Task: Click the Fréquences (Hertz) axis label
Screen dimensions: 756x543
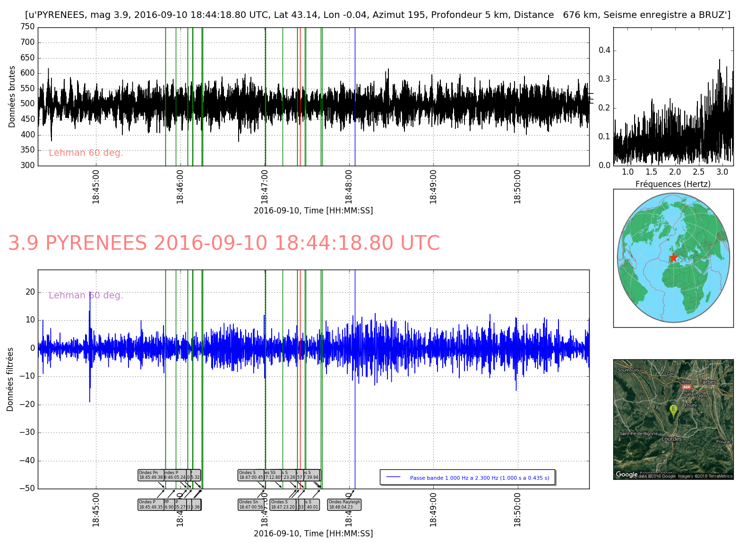Action: coord(673,184)
